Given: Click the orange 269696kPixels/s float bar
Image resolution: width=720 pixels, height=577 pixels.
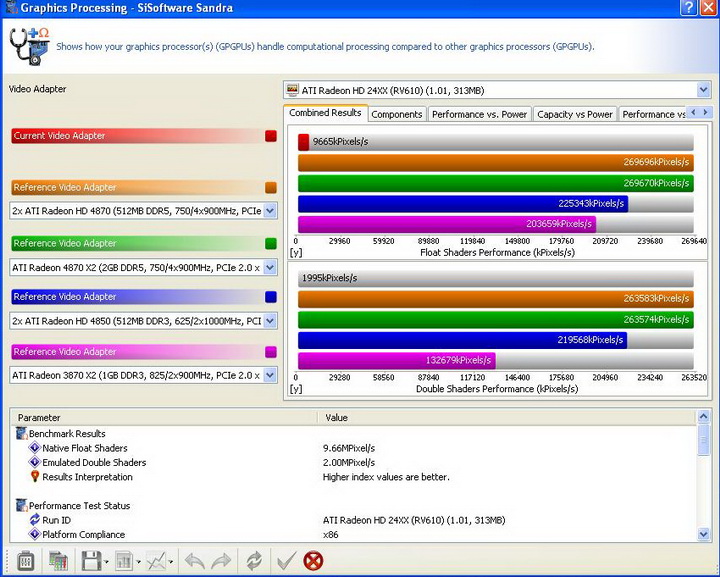Looking at the screenshot, I should point(495,162).
